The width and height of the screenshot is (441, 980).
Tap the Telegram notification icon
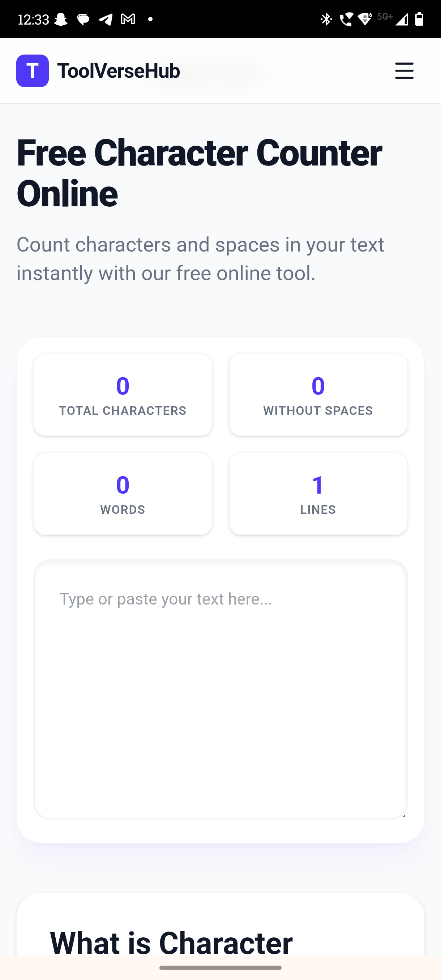(x=106, y=19)
